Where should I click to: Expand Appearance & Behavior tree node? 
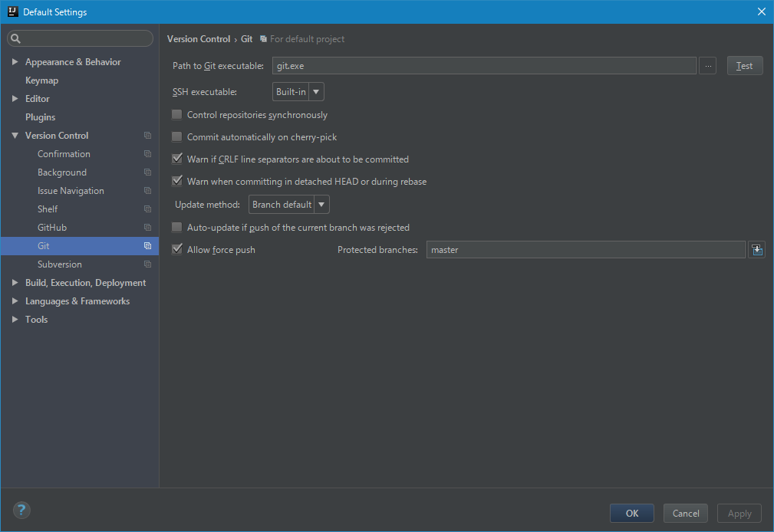[x=15, y=62]
